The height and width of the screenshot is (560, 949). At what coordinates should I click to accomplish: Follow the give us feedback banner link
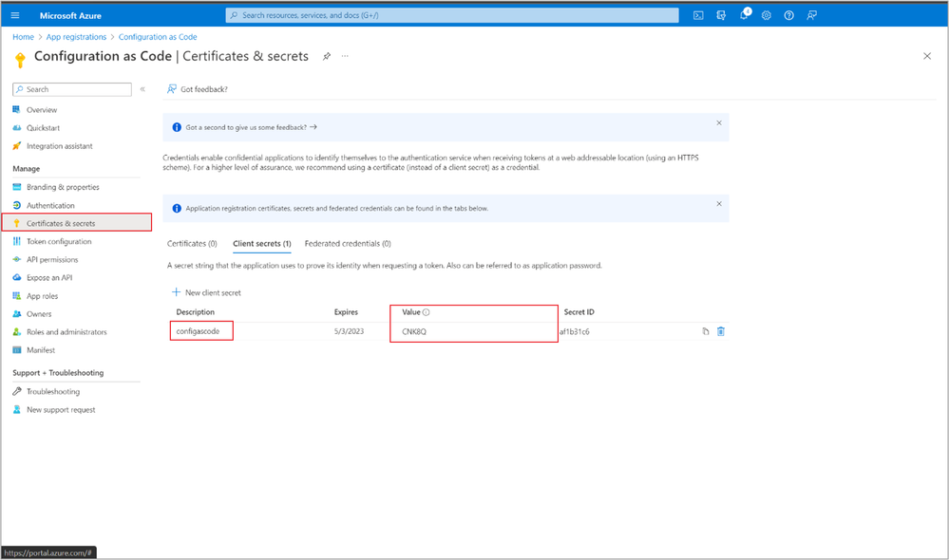(x=251, y=127)
